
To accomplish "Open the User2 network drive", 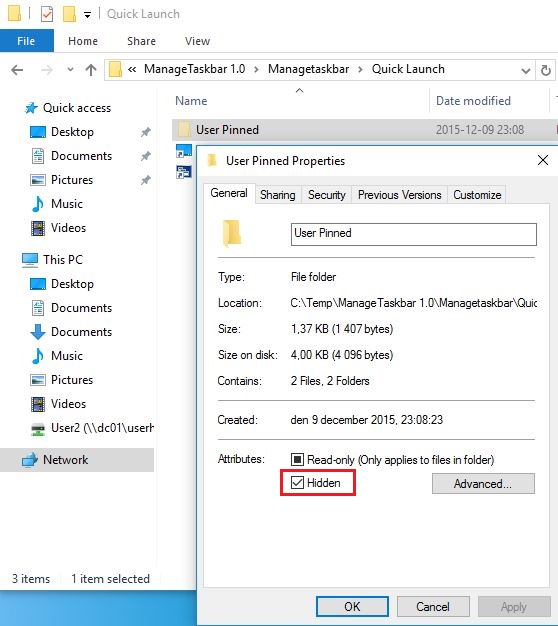I will (102, 428).
